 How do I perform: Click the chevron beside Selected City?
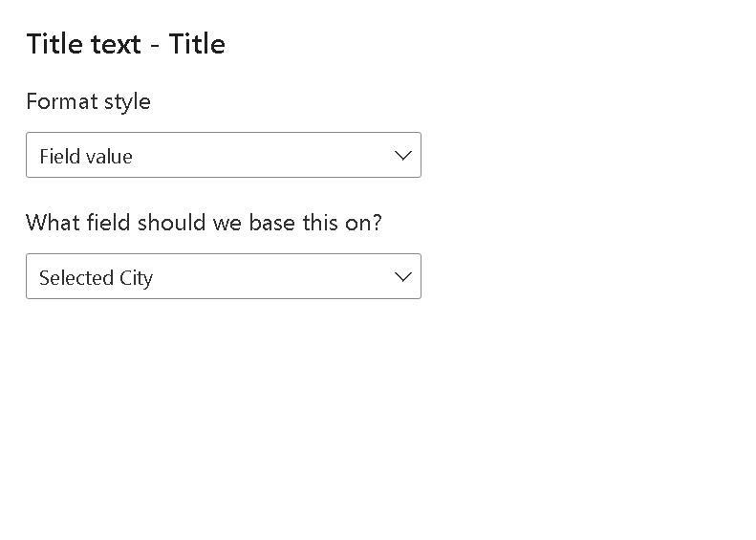click(402, 276)
